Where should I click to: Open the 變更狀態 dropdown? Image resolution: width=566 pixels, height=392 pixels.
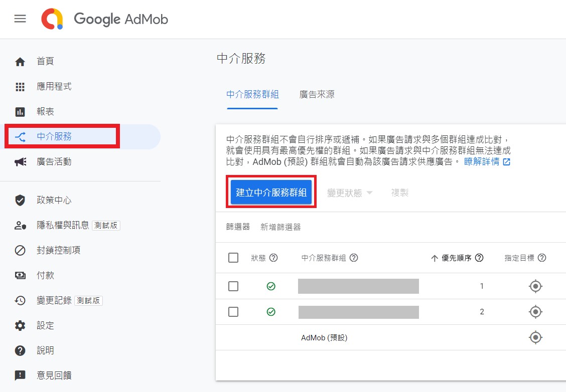tap(349, 193)
